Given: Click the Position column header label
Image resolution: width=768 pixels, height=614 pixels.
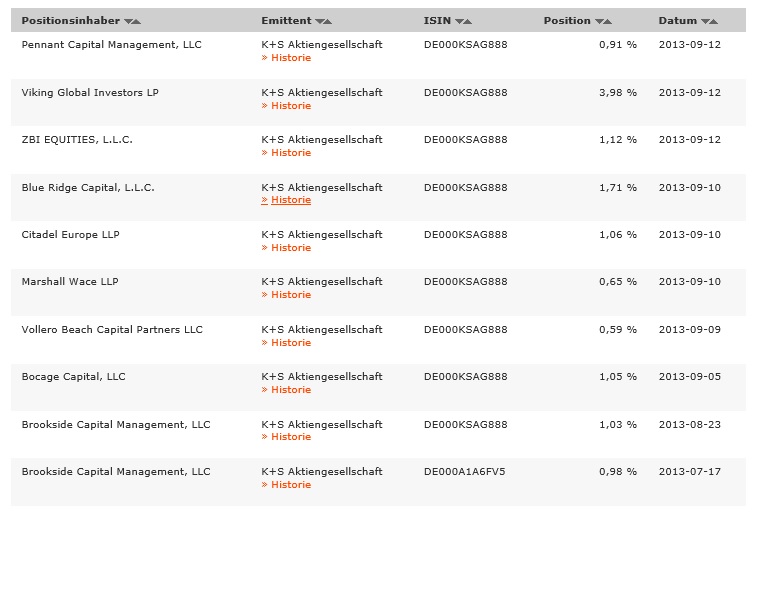Looking at the screenshot, I should (567, 21).
